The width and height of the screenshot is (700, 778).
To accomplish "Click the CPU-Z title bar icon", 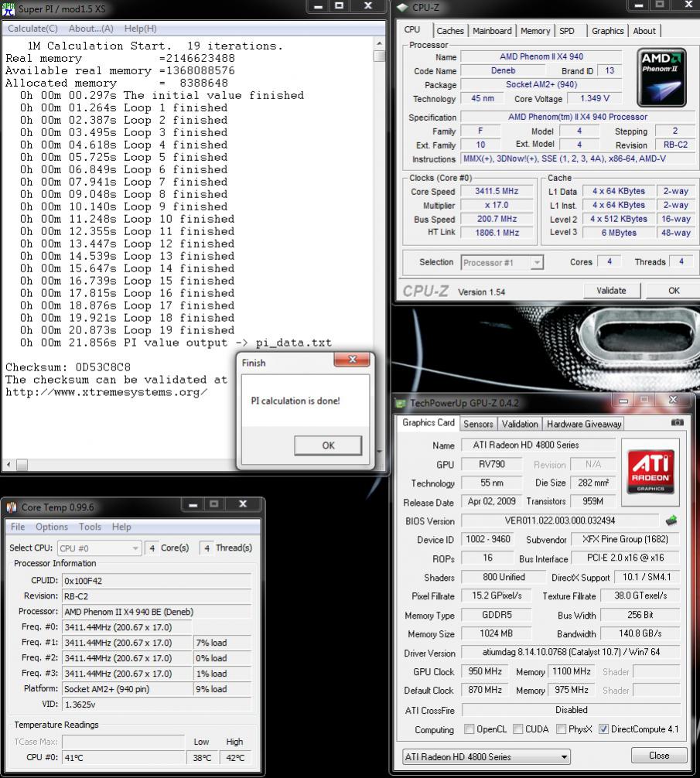I will click(402, 8).
